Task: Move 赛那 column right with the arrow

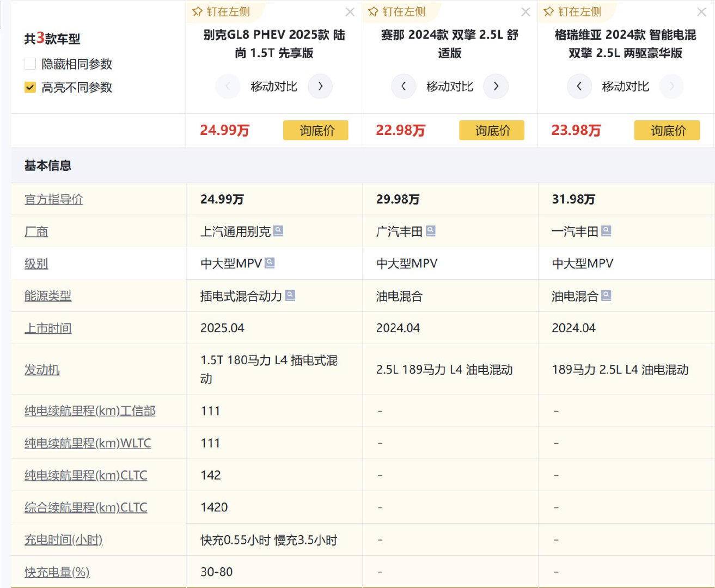Action: 496,86
